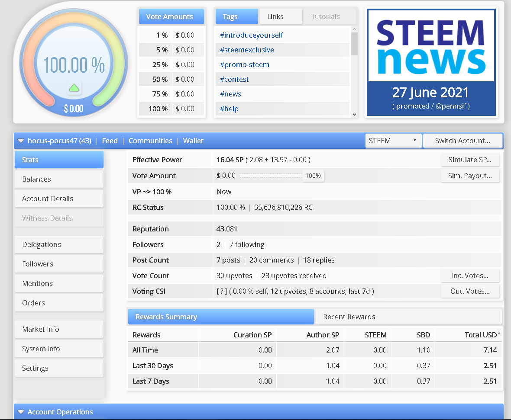Click the [?] Voting CSI help link
Viewport: 511px width, 420px height.
pyautogui.click(x=222, y=292)
